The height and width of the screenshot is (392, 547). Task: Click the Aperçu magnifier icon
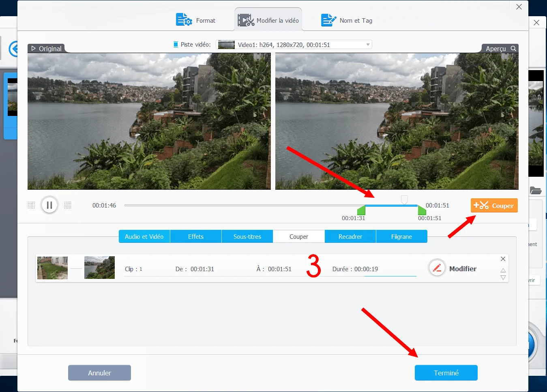513,48
